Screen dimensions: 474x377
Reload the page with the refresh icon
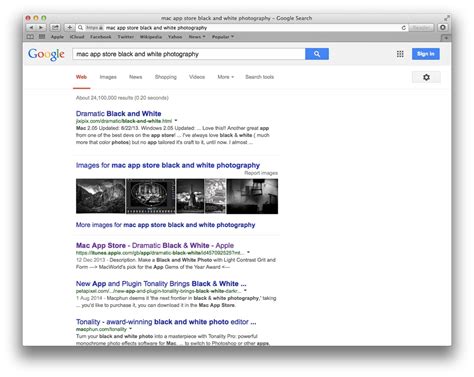point(404,28)
